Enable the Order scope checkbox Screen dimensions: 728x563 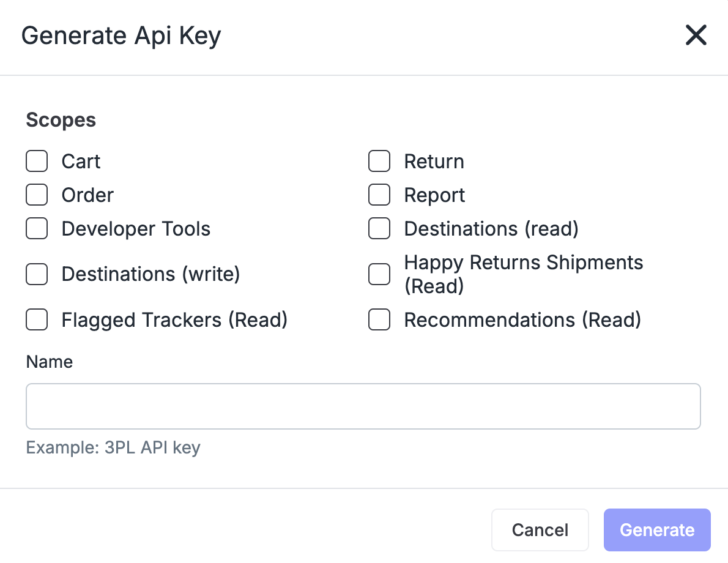[37, 195]
